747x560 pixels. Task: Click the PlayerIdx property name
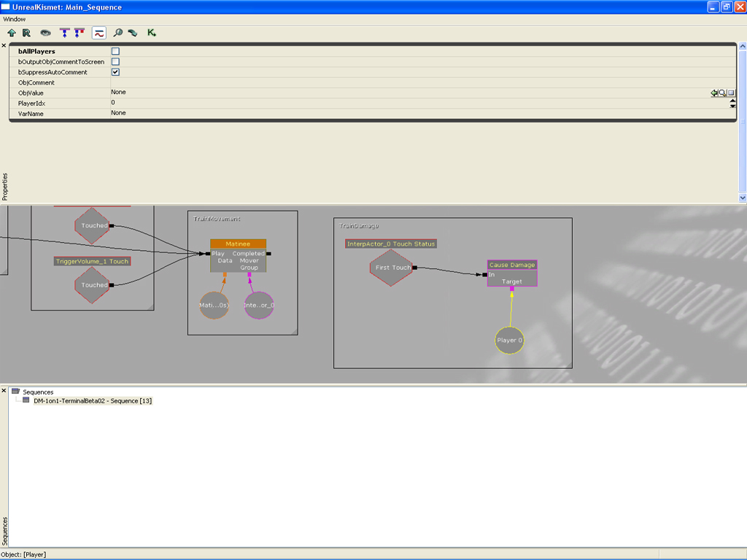(x=31, y=104)
